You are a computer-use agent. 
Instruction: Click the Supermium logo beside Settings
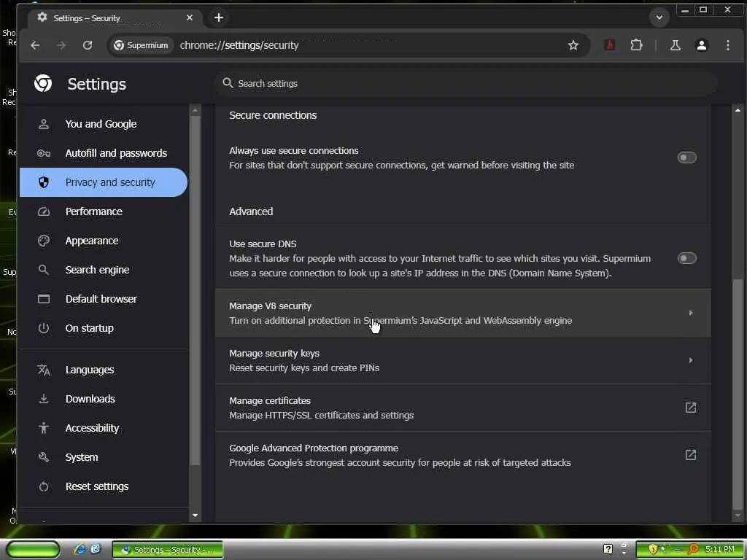coord(43,83)
